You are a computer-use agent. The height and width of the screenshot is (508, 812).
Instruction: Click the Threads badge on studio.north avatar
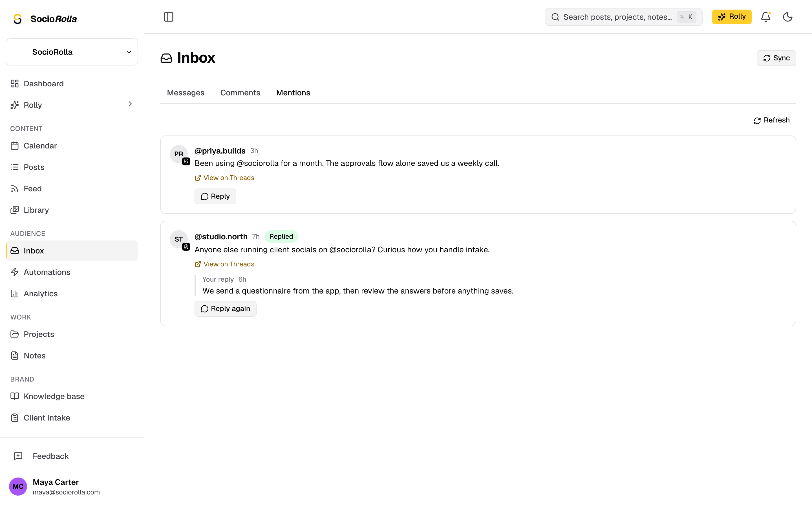click(186, 247)
